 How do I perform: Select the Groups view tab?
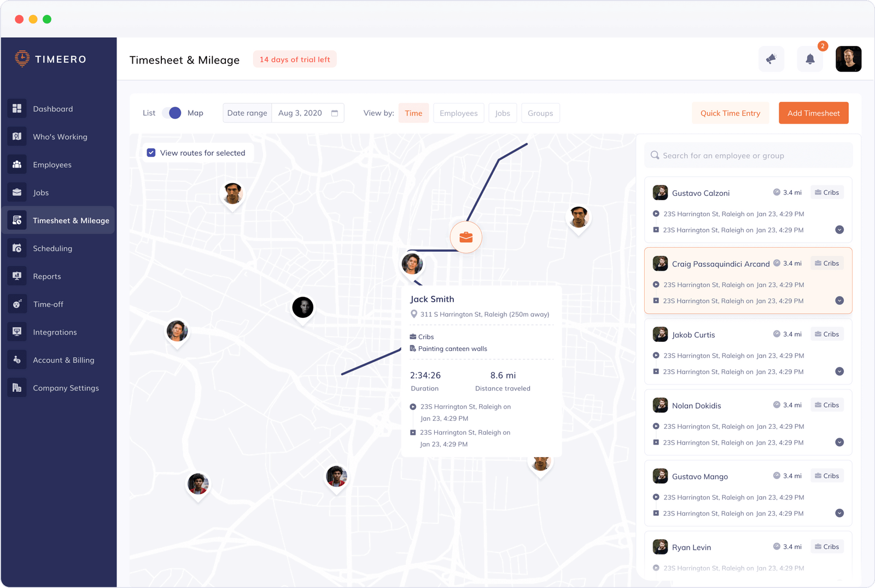540,113
